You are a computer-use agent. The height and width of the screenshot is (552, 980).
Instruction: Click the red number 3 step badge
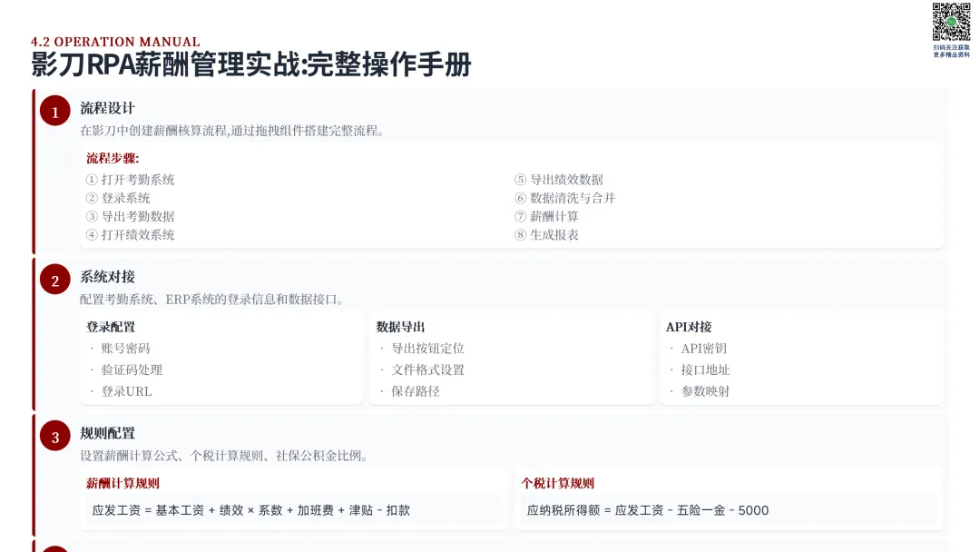55,437
